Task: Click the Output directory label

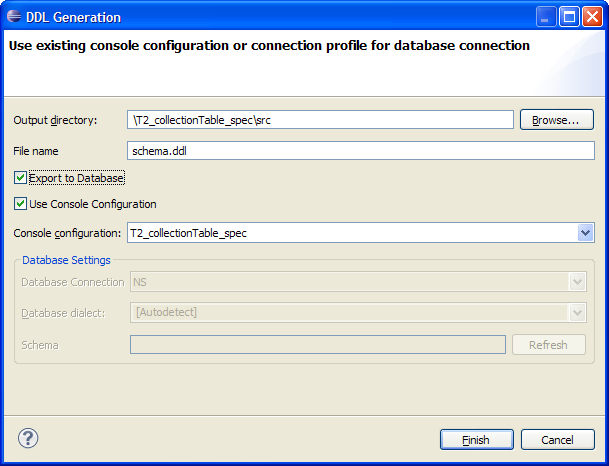Action: [55, 120]
